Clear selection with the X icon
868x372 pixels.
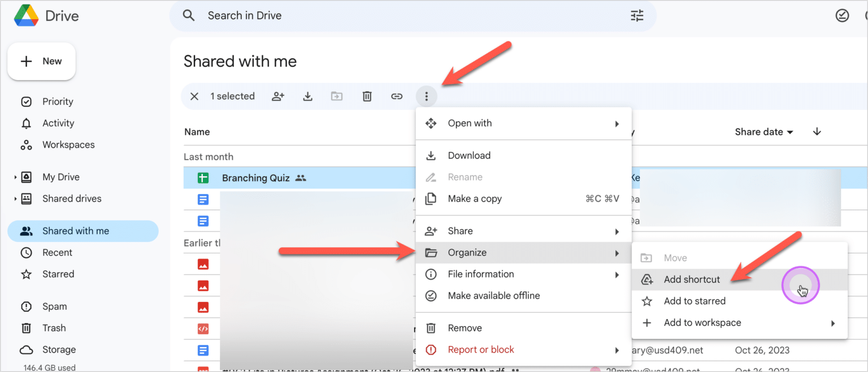tap(194, 97)
